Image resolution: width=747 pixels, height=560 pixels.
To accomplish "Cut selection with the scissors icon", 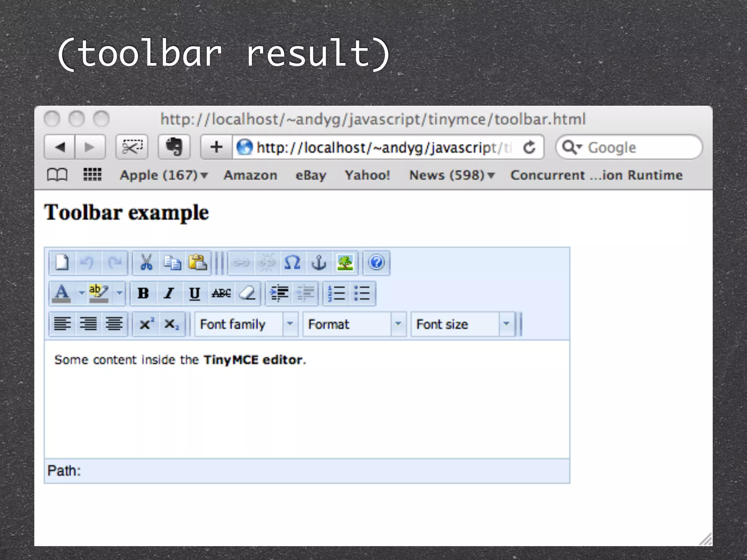I will (x=146, y=263).
